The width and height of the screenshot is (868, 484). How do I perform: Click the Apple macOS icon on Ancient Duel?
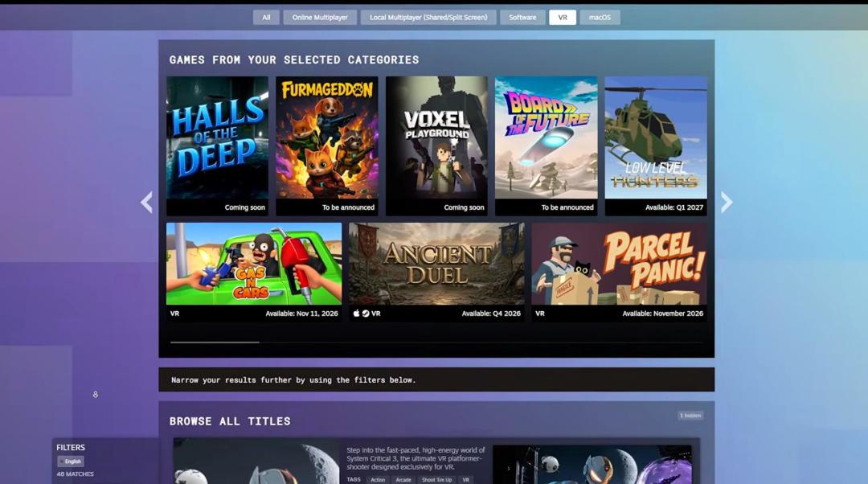[357, 314]
